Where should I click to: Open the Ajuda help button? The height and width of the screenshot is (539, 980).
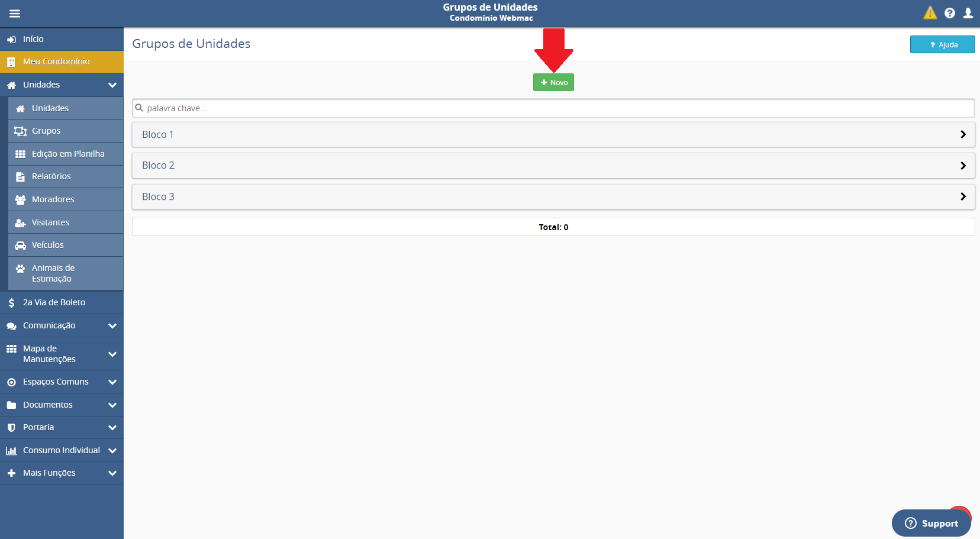[x=942, y=44]
